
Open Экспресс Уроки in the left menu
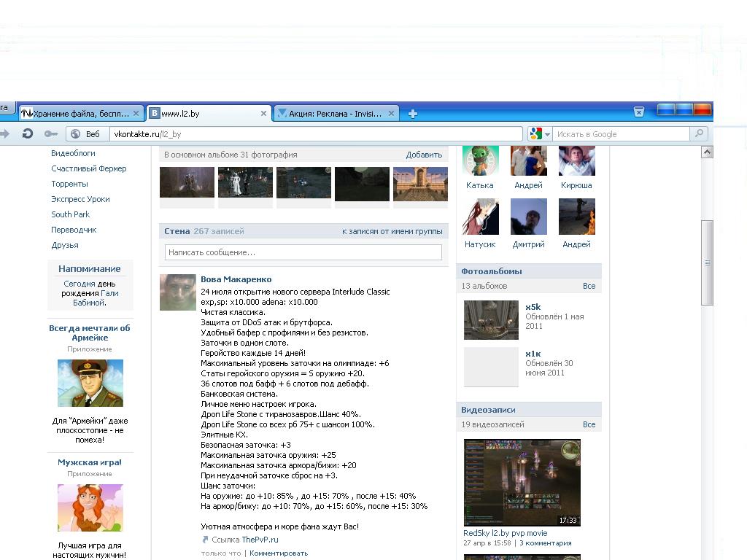(80, 199)
